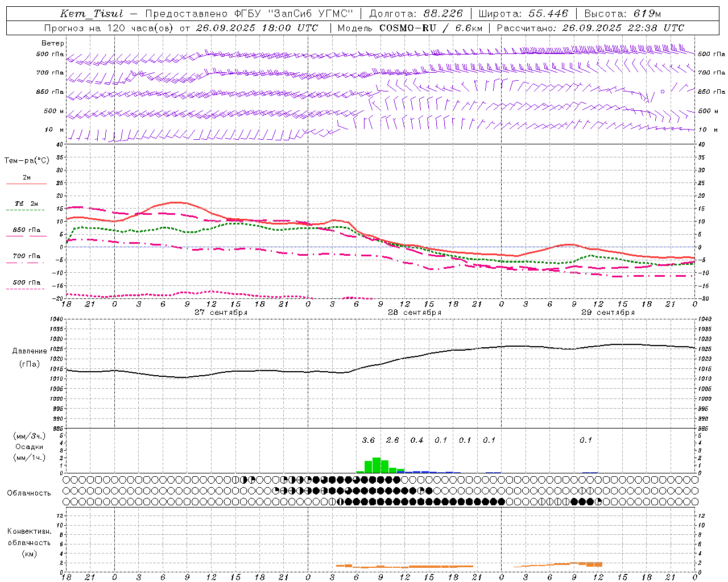Click the 3.6 precipitation amount label
This screenshot has width=728, height=582.
click(x=369, y=440)
